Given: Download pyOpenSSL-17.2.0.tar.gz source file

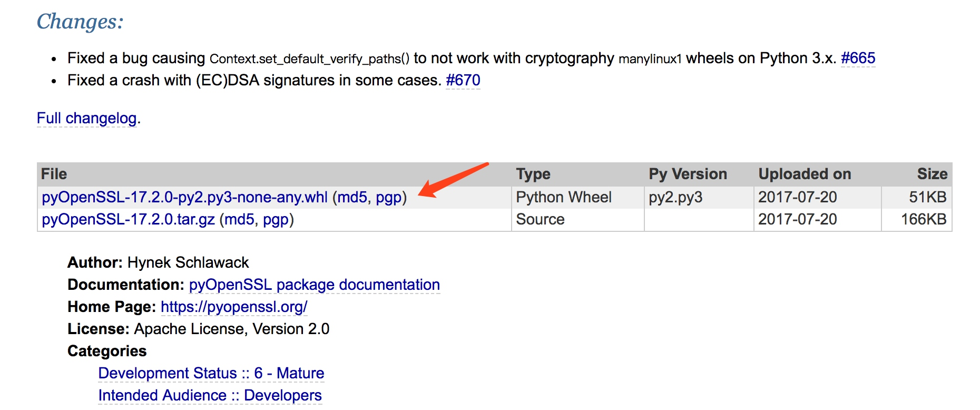Looking at the screenshot, I should coord(128,219).
